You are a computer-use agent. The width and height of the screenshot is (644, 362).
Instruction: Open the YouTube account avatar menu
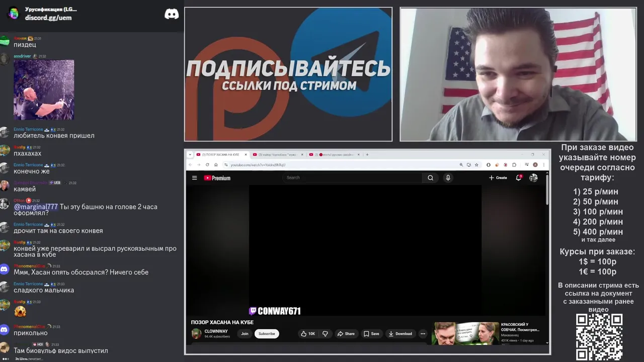pos(533,177)
